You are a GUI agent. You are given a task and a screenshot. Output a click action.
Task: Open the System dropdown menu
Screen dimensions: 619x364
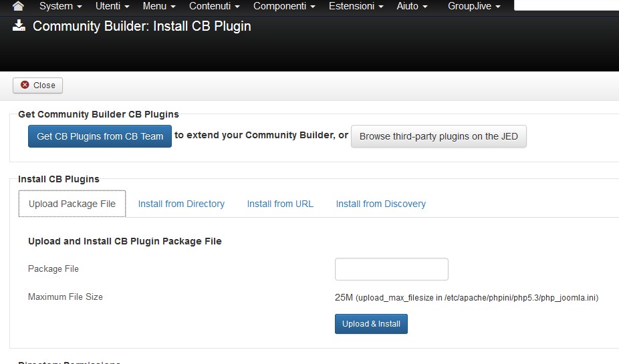click(x=60, y=6)
